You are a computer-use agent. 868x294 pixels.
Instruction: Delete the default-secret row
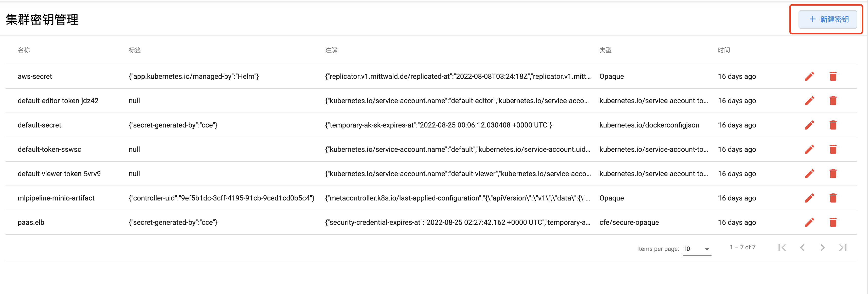[833, 125]
